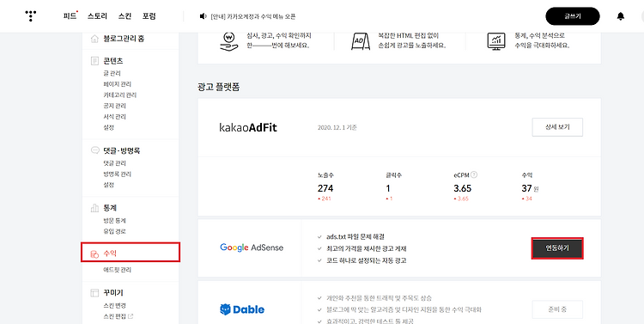This screenshot has width=644, height=324.
Task: Open 카테고리 관리 in sidebar
Action: coord(120,95)
